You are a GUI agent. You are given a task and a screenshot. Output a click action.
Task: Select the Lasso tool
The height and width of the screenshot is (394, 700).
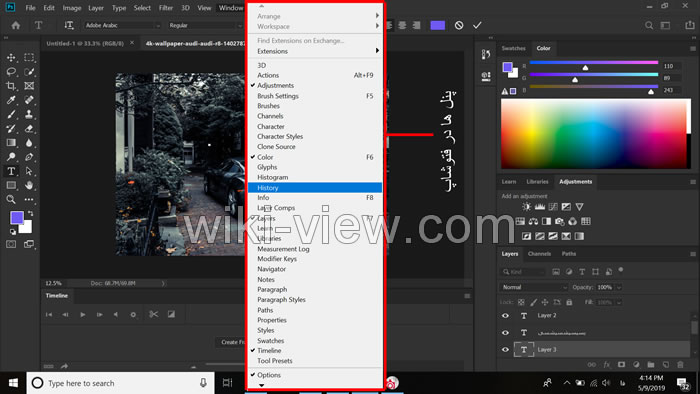(11, 72)
